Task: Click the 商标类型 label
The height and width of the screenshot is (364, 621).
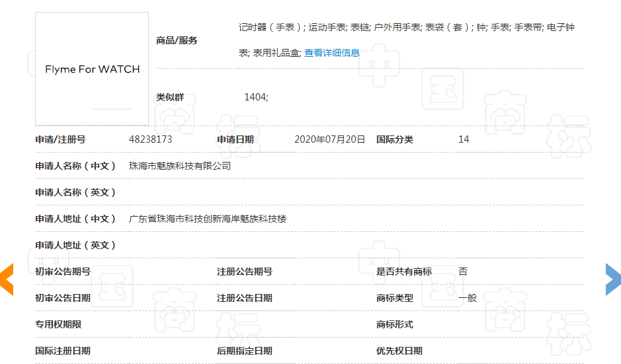Action: pos(394,299)
